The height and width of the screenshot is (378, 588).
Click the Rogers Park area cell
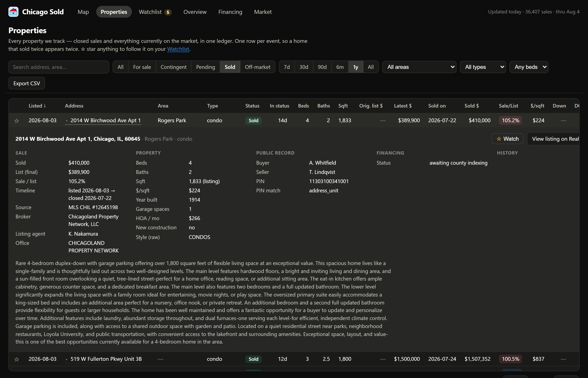[172, 121]
